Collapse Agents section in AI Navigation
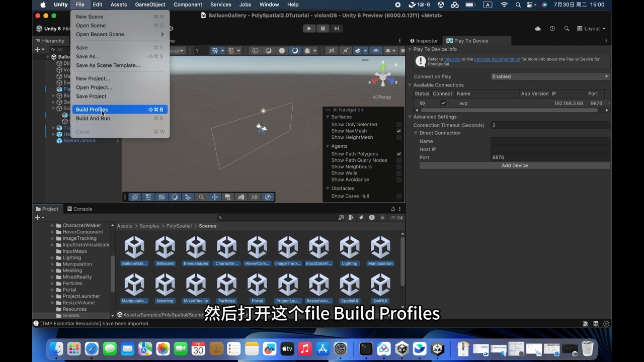 pyautogui.click(x=328, y=146)
